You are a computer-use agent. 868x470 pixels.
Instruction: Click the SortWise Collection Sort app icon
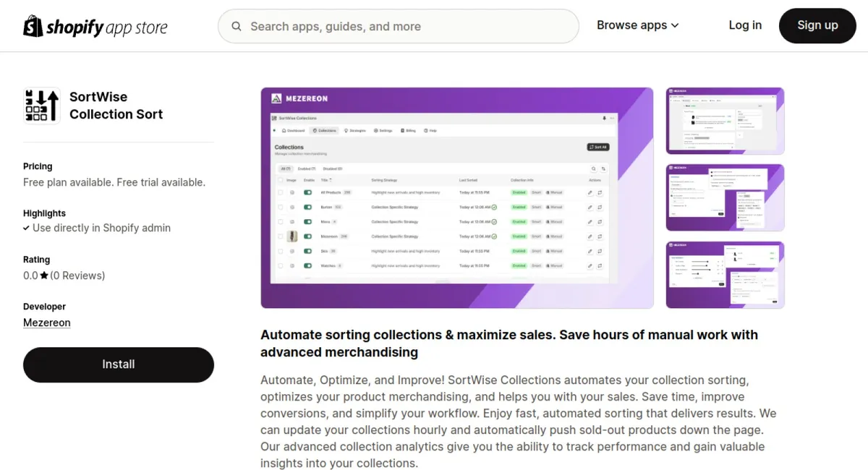[42, 106]
